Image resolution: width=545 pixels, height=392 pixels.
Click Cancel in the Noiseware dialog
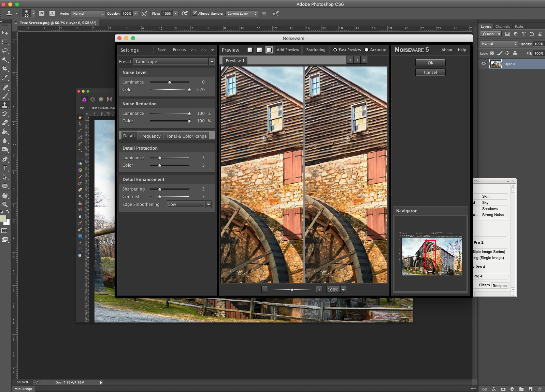[430, 72]
